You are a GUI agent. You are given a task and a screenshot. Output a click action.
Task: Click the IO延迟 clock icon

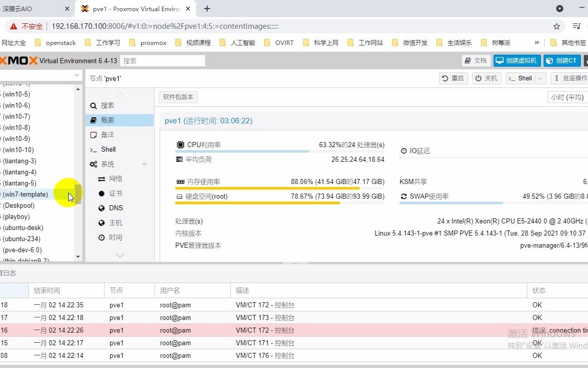pyautogui.click(x=404, y=151)
